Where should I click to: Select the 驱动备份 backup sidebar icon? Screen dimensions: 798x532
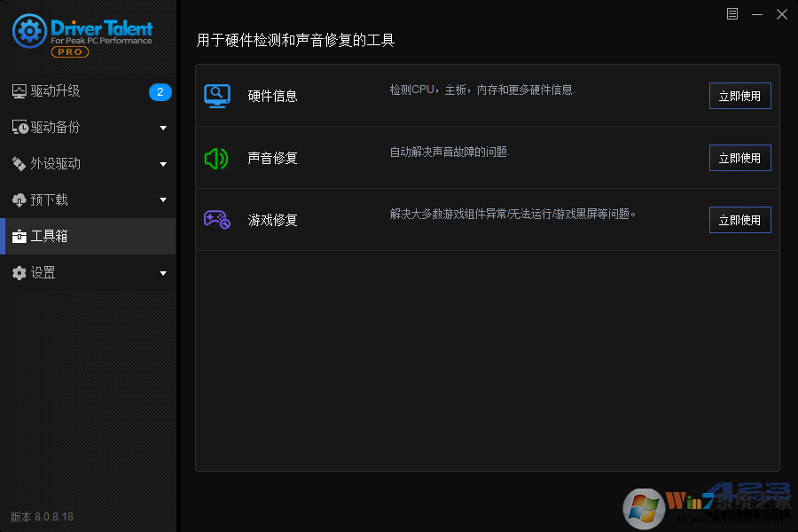click(x=19, y=127)
